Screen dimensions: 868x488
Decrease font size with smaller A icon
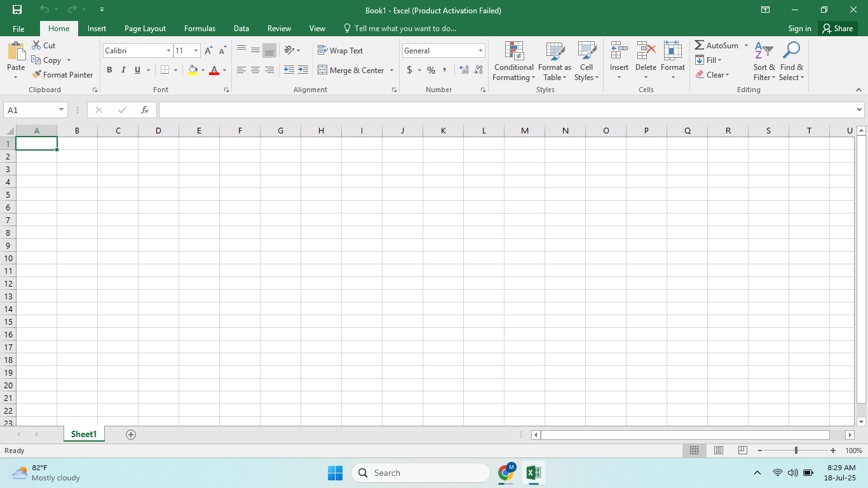coord(222,51)
